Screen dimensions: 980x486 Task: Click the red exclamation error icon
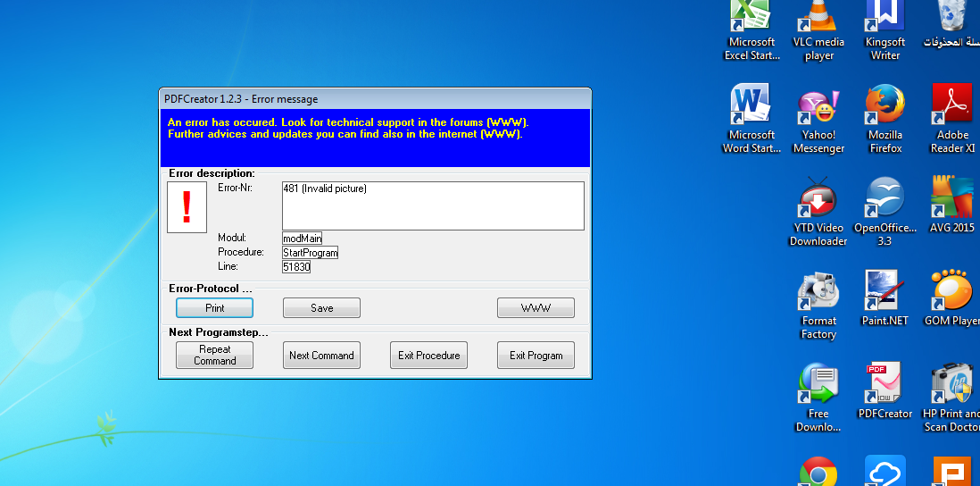click(x=187, y=207)
